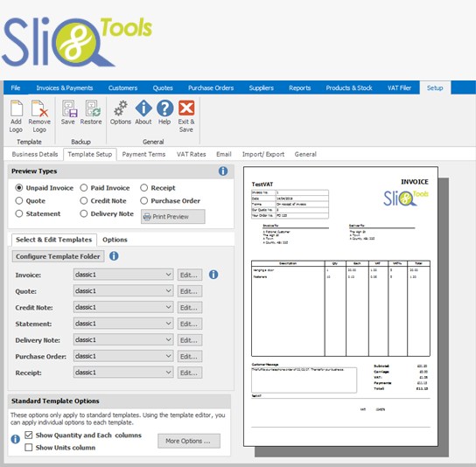Click the Print Preview button
Image resolution: width=476 pixels, height=467 pixels.
[173, 217]
